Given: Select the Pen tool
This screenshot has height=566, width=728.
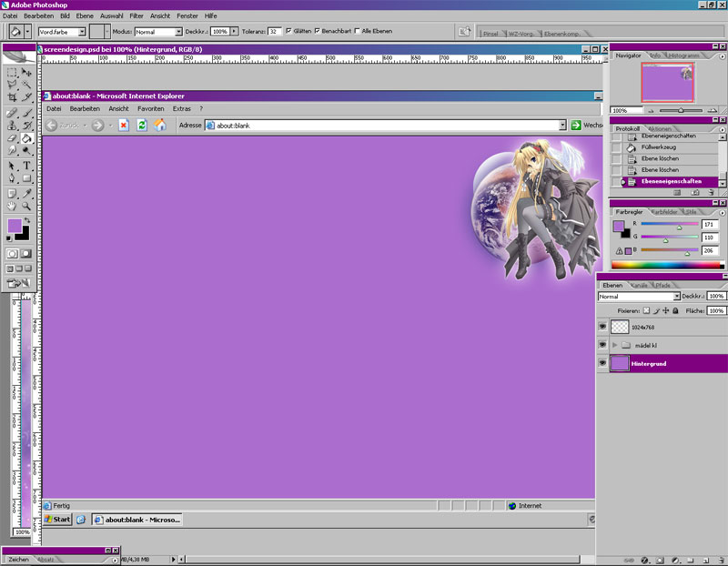Looking at the screenshot, I should click(12, 178).
